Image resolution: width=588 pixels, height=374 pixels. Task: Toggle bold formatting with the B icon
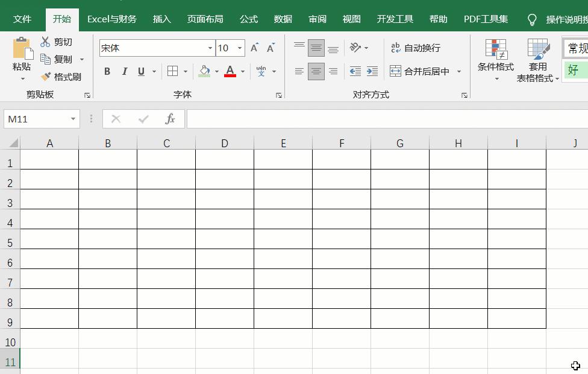[x=107, y=71]
